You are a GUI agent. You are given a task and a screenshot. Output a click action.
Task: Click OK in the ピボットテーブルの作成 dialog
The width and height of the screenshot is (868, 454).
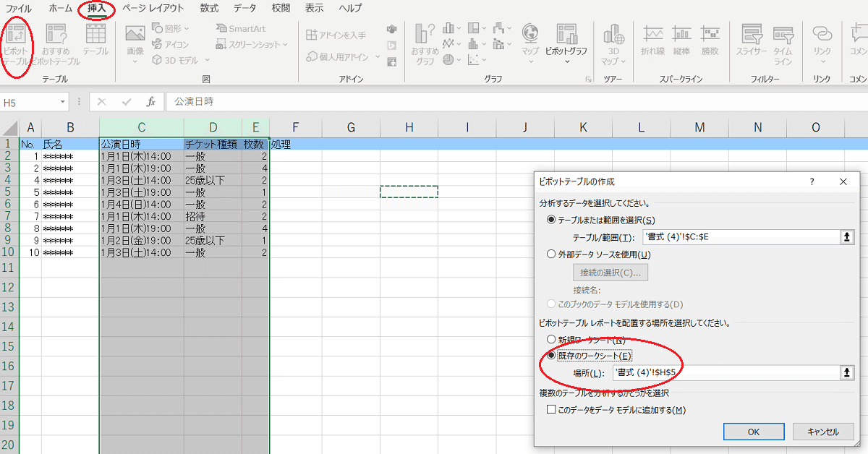754,432
